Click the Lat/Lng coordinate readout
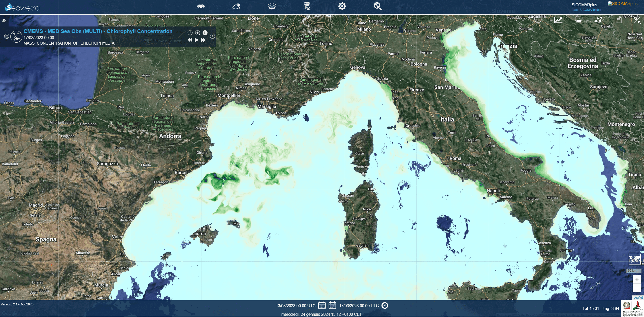The height and width of the screenshot is (317, 644). (601, 308)
